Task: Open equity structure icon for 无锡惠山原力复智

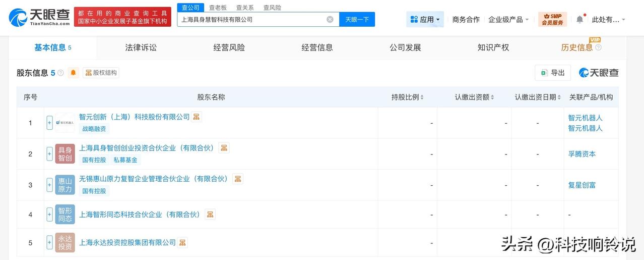Action: tap(238, 179)
